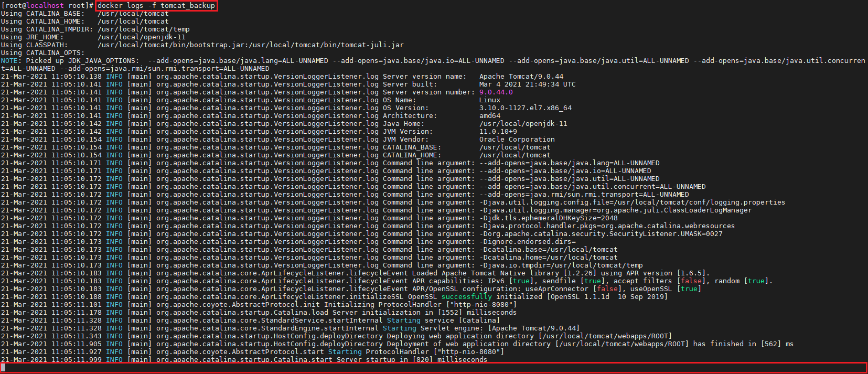Click the '[root@localhost root]#' shell prompt
This screenshot has width=868, height=374.
coord(47,5)
